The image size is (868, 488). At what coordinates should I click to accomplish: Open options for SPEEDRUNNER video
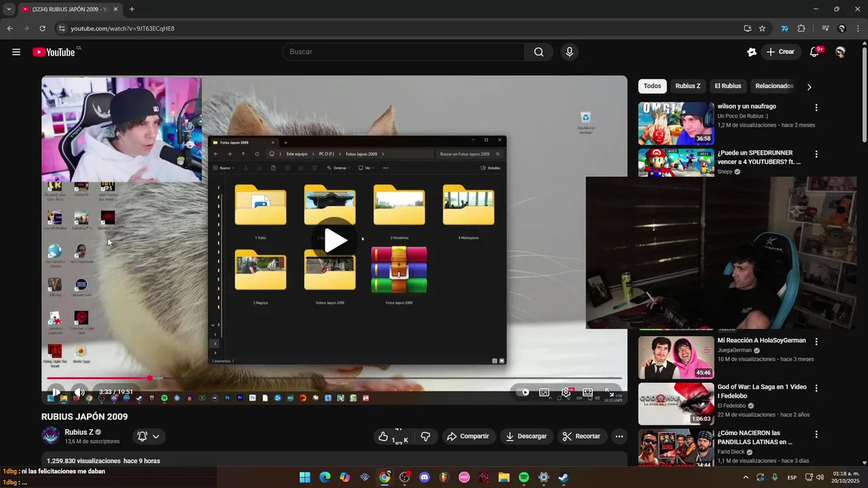click(x=816, y=155)
